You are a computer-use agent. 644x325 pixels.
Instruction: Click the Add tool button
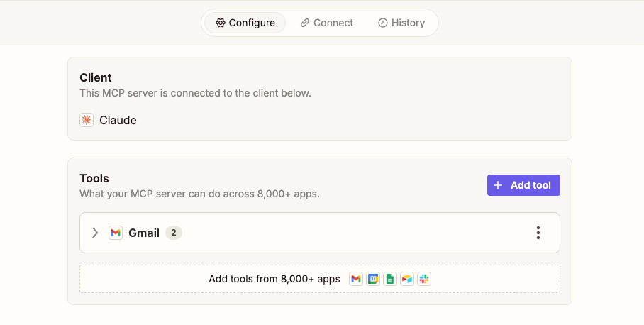tap(523, 185)
